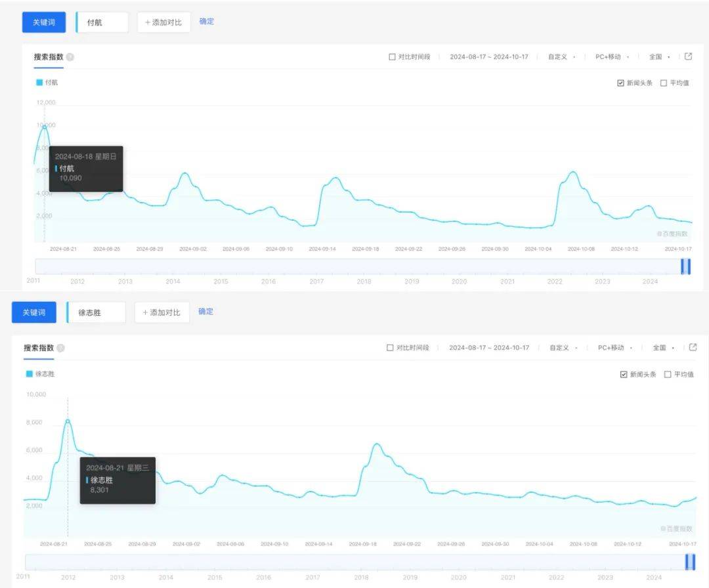Image resolution: width=709 pixels, height=588 pixels.
Task: Click 确定 link next to 徐志胜 keyword
Action: 206,311
